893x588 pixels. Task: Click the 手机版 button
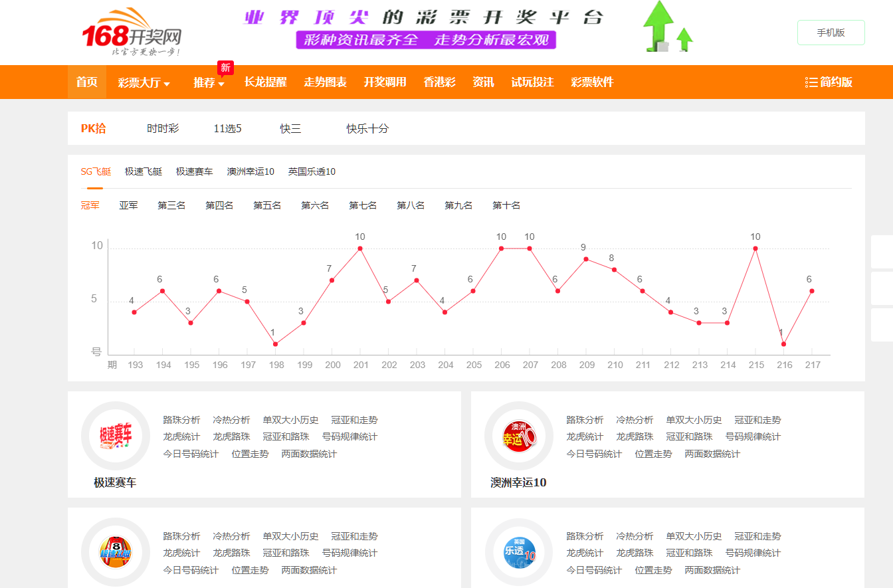click(x=831, y=31)
